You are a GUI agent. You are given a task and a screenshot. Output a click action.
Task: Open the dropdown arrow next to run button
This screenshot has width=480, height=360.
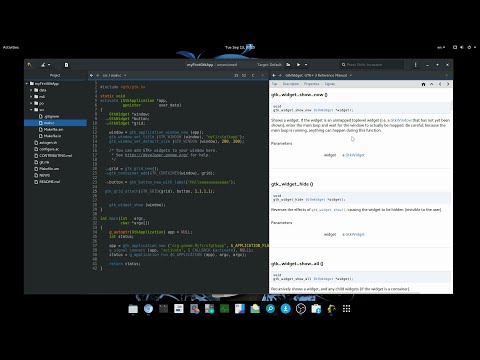click(x=306, y=65)
